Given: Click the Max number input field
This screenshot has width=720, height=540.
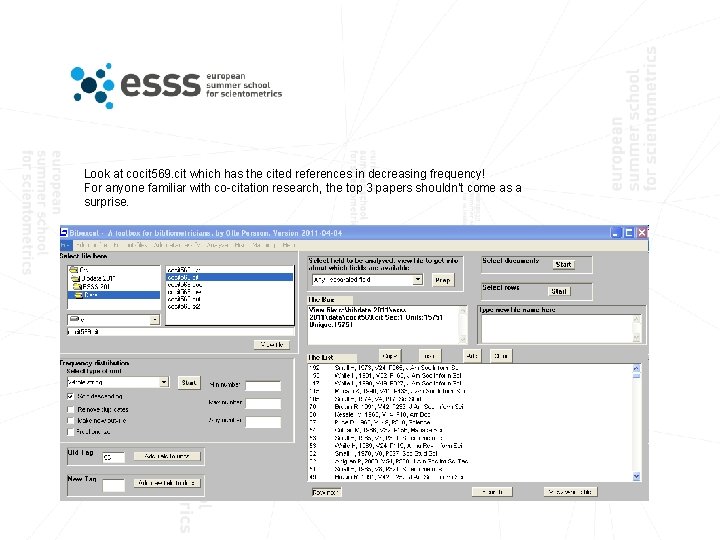Looking at the screenshot, I should click(263, 404).
